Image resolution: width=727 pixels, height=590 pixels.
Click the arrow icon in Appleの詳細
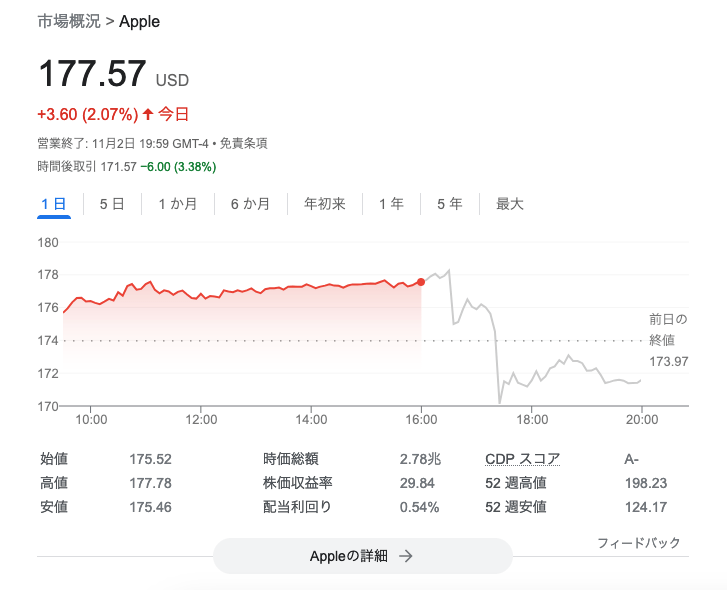(x=405, y=556)
